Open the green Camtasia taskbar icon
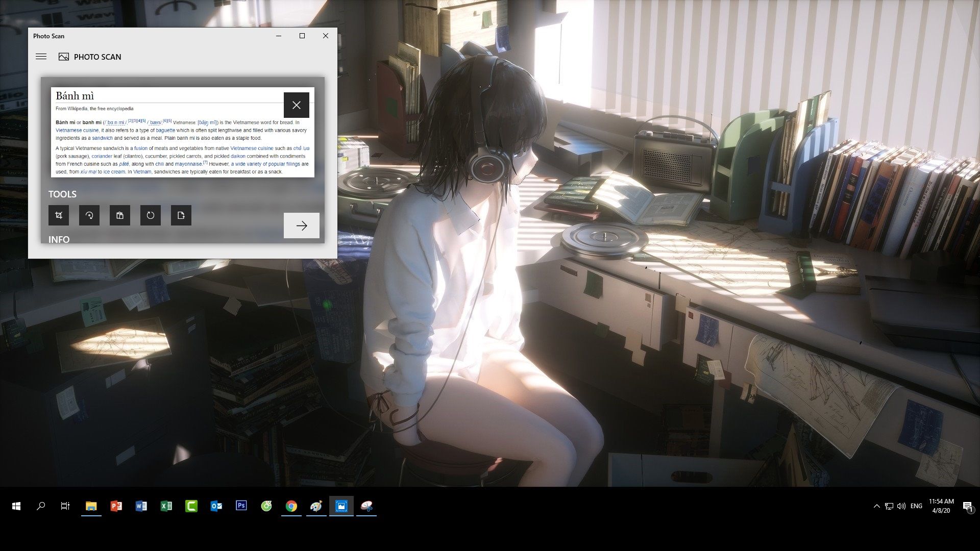Image resolution: width=980 pixels, height=551 pixels. pyautogui.click(x=191, y=506)
